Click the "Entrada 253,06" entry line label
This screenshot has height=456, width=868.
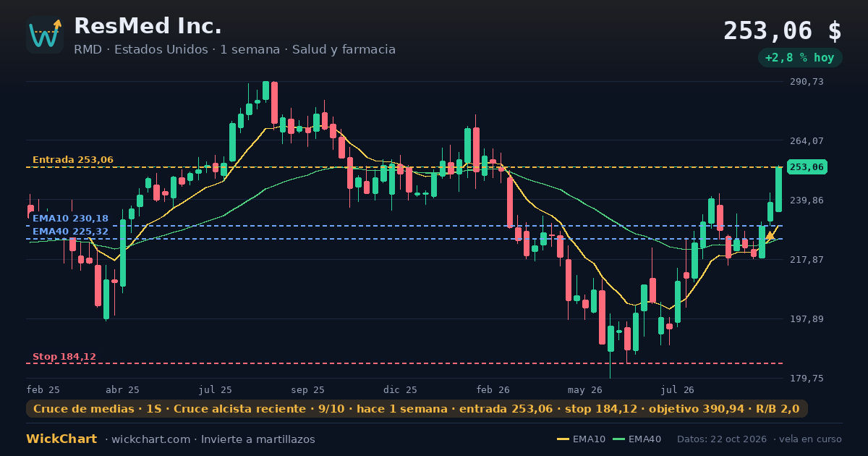(x=73, y=160)
